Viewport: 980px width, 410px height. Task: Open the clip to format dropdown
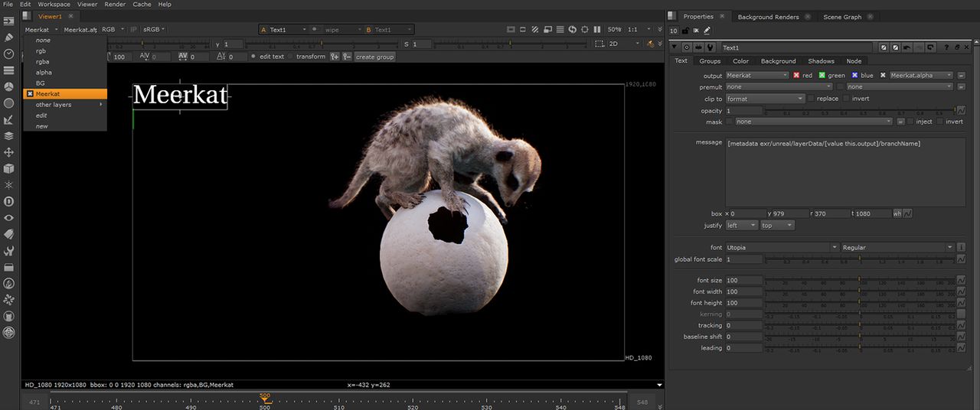(765, 99)
